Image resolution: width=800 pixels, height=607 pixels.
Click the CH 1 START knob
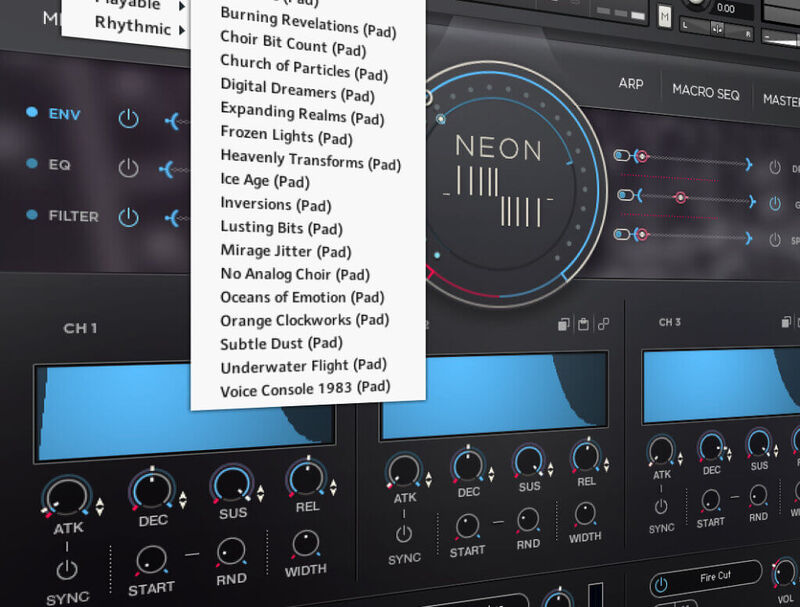pyautogui.click(x=151, y=560)
